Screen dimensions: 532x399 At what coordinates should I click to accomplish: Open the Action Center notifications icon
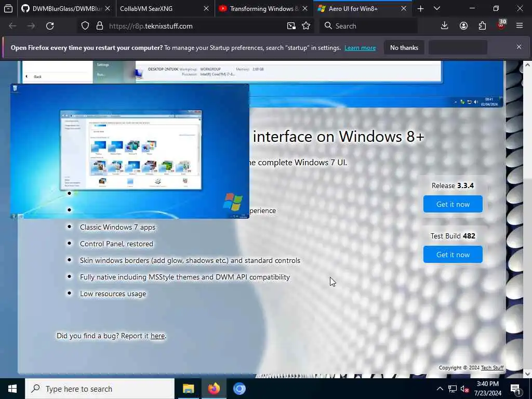(x=516, y=389)
